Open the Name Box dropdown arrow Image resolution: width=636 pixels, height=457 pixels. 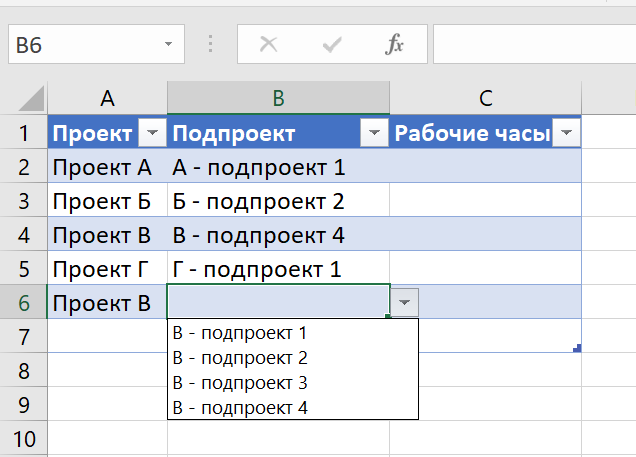click(x=168, y=44)
